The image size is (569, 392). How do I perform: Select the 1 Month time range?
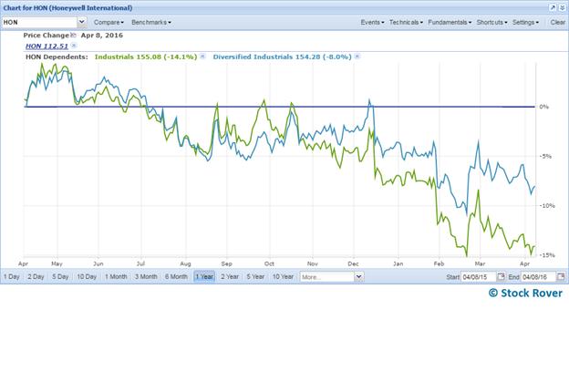click(x=116, y=277)
